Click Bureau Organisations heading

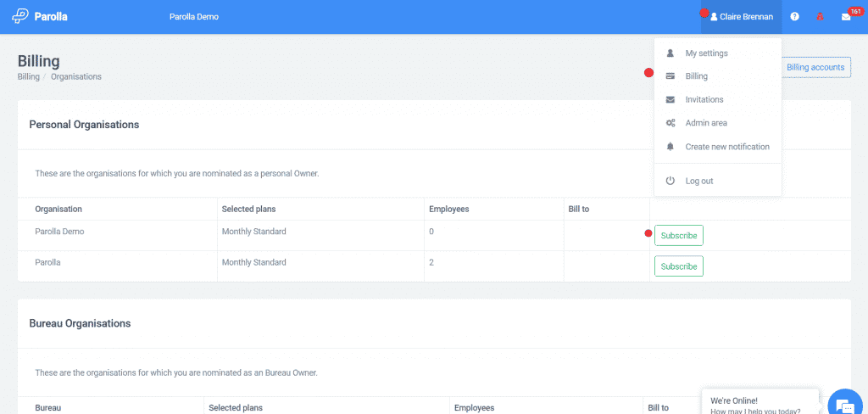click(x=80, y=323)
